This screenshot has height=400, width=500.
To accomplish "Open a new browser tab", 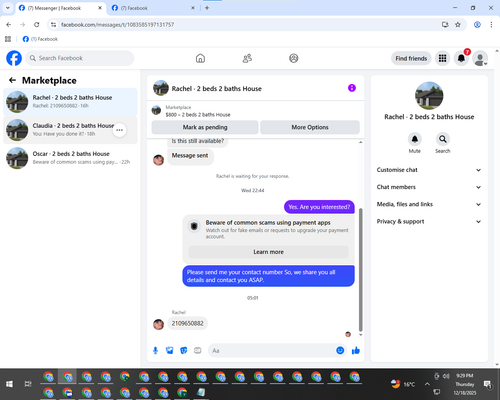I will pos(207,8).
